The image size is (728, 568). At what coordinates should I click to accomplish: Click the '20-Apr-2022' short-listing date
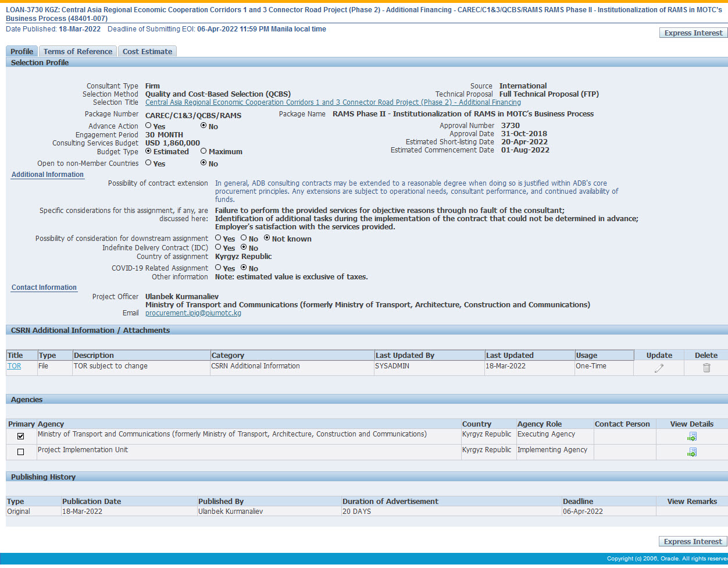(x=524, y=142)
